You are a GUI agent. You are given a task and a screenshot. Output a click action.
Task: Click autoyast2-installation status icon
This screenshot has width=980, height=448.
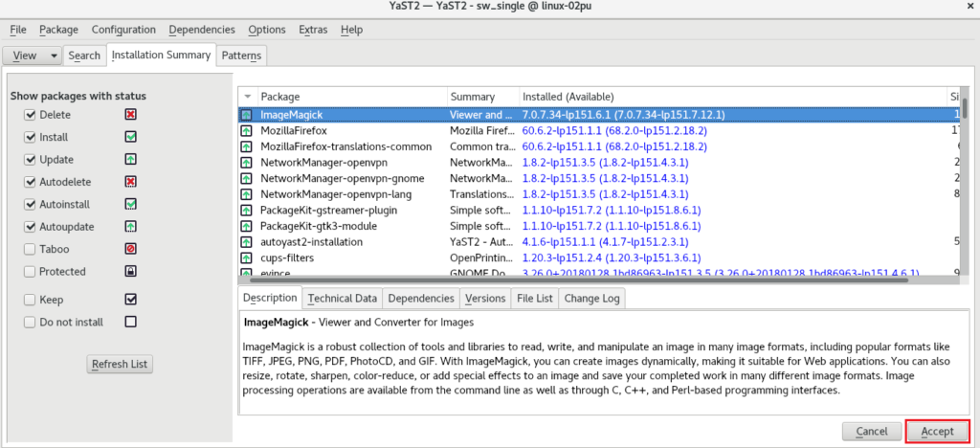pyautogui.click(x=247, y=242)
